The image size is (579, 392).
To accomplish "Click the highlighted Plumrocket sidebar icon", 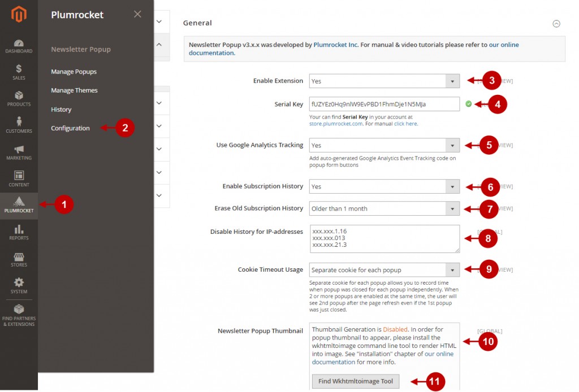I will coord(19,205).
